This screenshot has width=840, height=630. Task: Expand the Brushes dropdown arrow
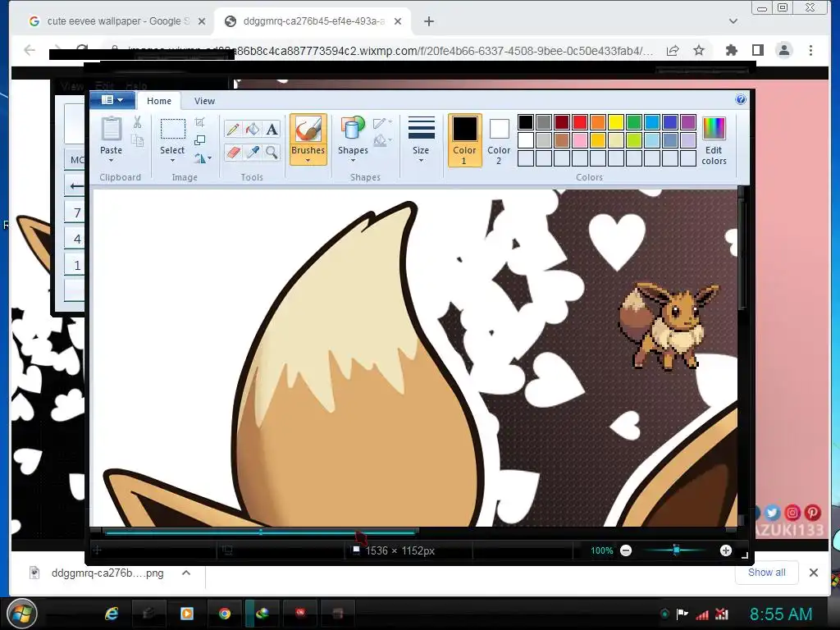(x=308, y=160)
